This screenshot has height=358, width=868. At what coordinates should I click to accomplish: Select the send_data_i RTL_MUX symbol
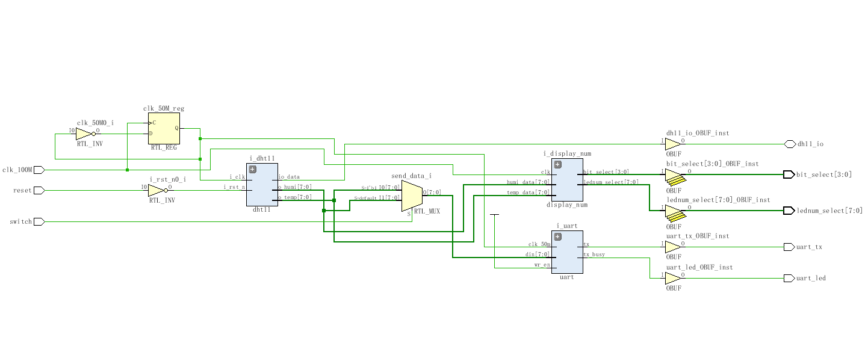point(411,196)
